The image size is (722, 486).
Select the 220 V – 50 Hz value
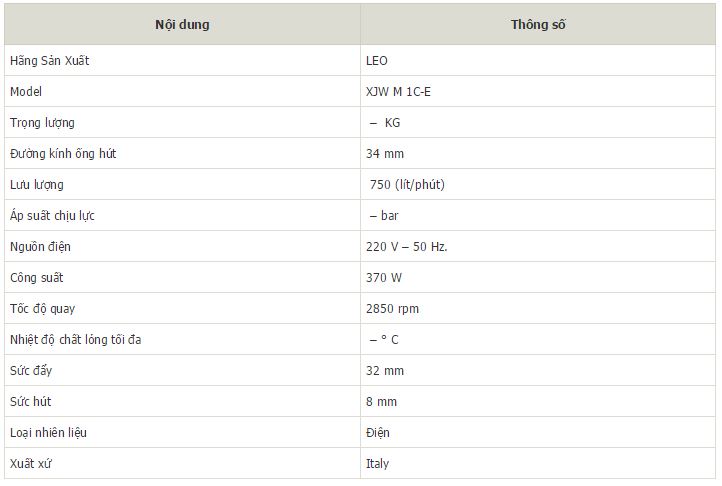pyautogui.click(x=407, y=247)
